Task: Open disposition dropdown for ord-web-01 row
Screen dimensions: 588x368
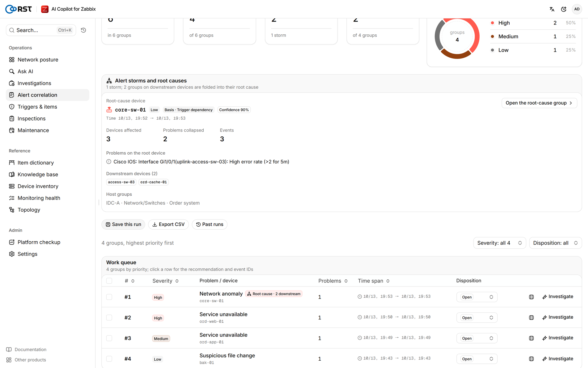Action: [477, 317]
